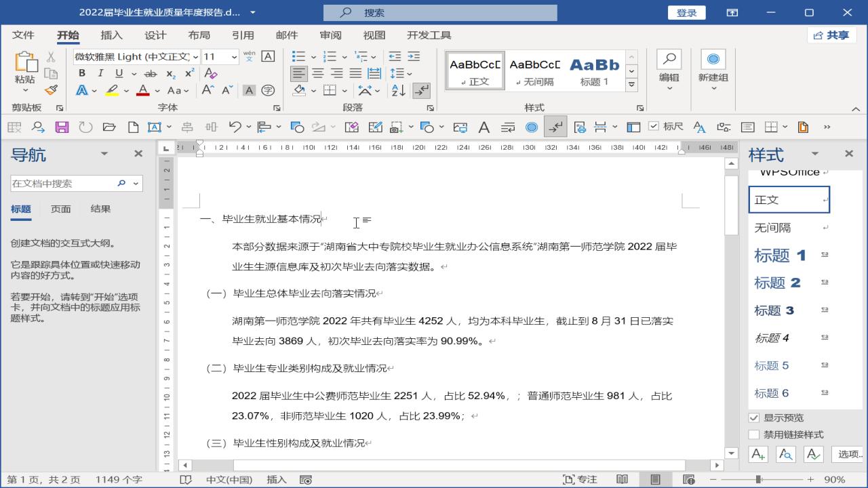The image size is (868, 488).
Task: Toggle left alignment button
Action: point(298,73)
